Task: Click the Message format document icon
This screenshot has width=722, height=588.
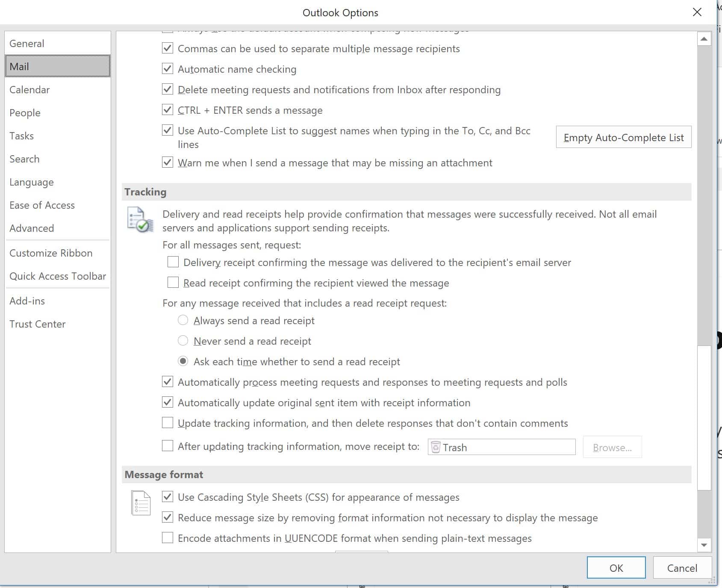Action: [x=141, y=503]
